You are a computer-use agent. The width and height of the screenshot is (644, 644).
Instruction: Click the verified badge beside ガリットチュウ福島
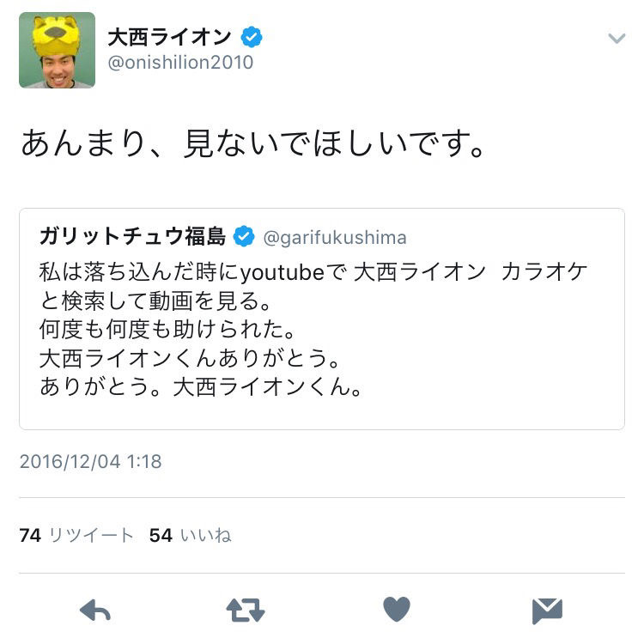pyautogui.click(x=244, y=237)
